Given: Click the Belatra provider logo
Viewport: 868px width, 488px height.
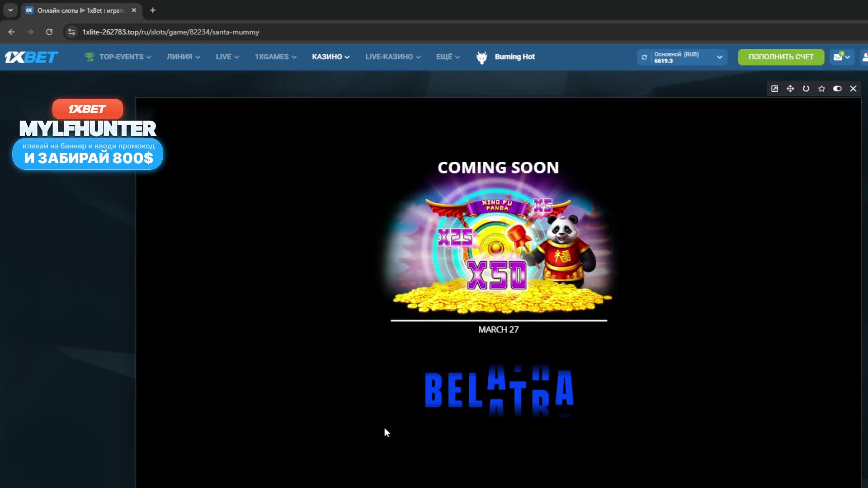Looking at the screenshot, I should tap(499, 391).
